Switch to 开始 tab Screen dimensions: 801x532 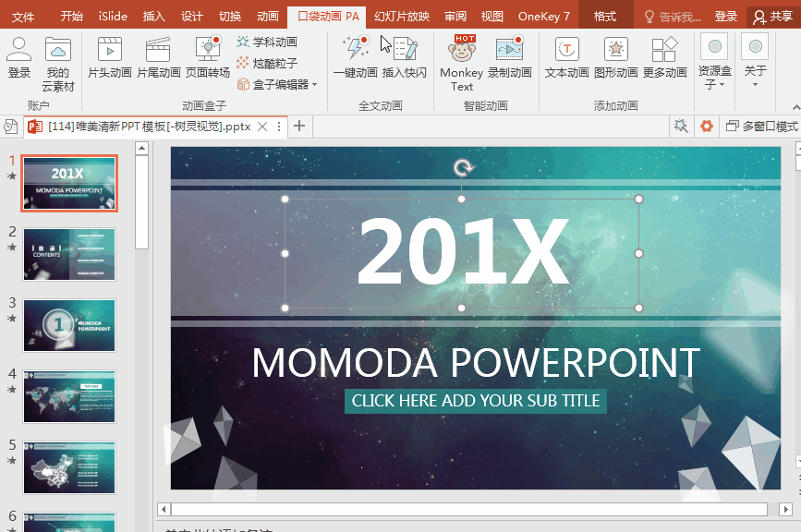point(71,17)
